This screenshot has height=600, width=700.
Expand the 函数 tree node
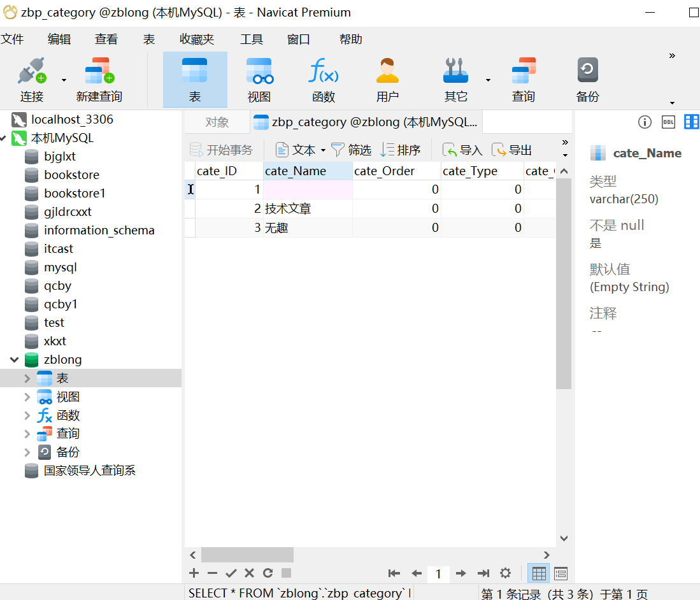(27, 416)
